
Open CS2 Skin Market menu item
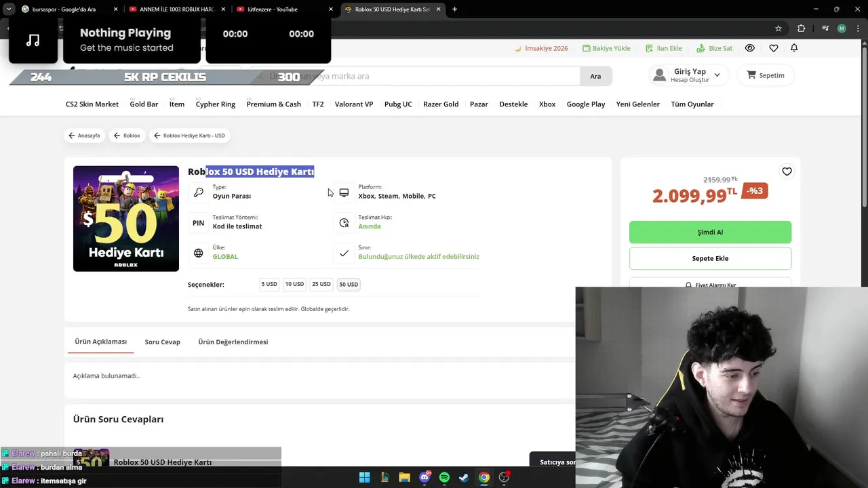tap(92, 104)
